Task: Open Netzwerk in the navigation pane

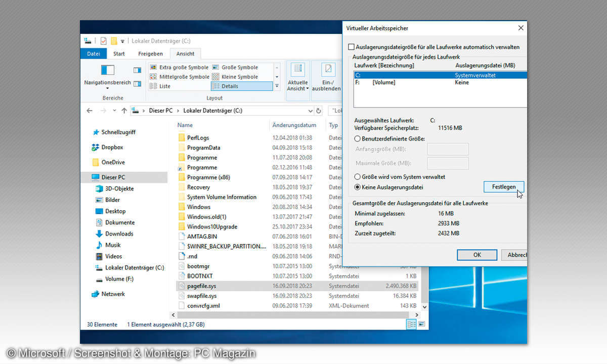Action: tap(108, 294)
